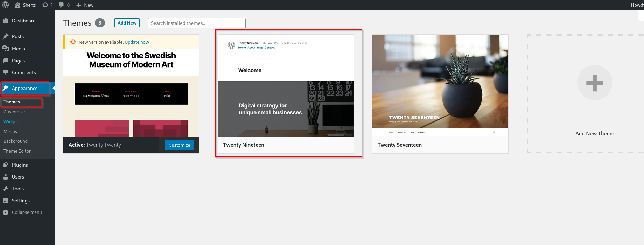Open the Twenty Twenty theme screenshot
Screen dimensions: 644x245
click(131, 93)
